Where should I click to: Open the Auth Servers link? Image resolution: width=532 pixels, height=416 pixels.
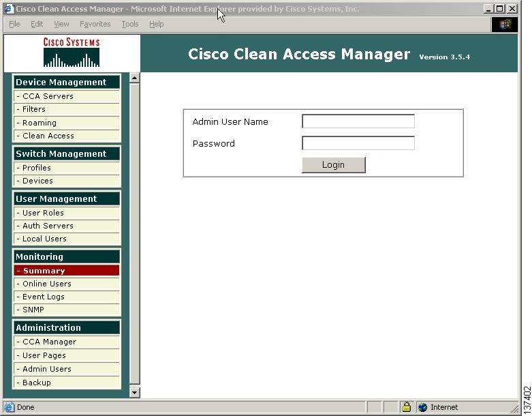(x=67, y=226)
